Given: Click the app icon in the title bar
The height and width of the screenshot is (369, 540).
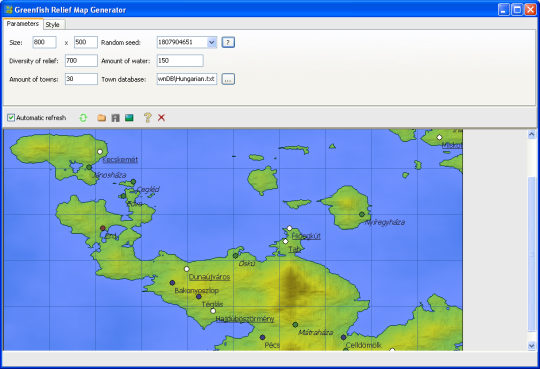Looking at the screenshot, I should click(9, 10).
